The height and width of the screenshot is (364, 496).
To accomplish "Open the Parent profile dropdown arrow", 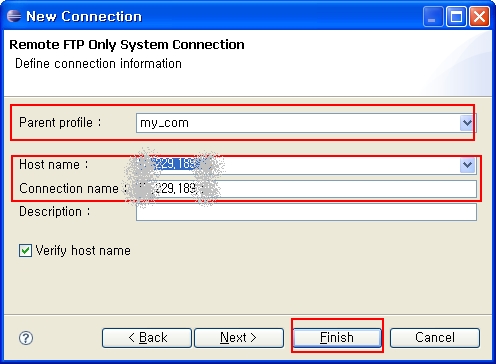I will pyautogui.click(x=467, y=123).
